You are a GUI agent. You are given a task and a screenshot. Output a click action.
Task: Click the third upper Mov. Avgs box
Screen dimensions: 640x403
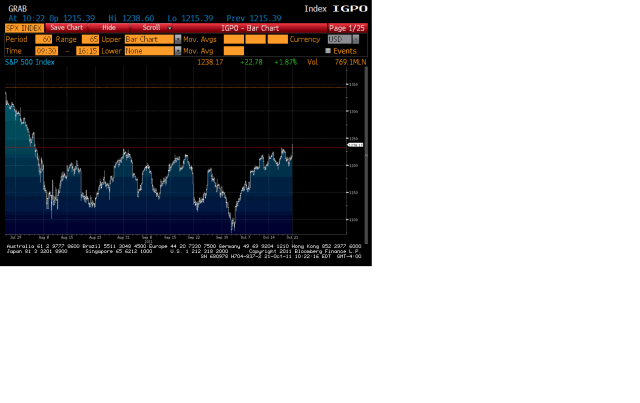(277, 39)
